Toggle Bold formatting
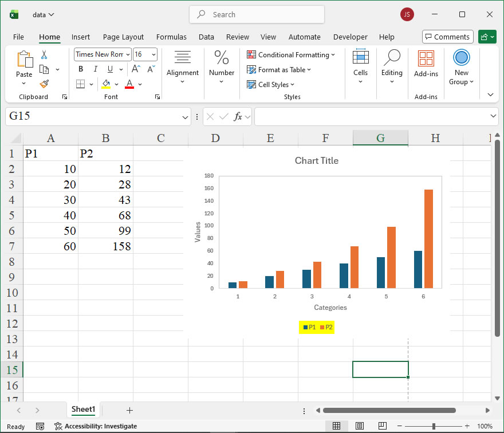The width and height of the screenshot is (504, 433). [81, 69]
